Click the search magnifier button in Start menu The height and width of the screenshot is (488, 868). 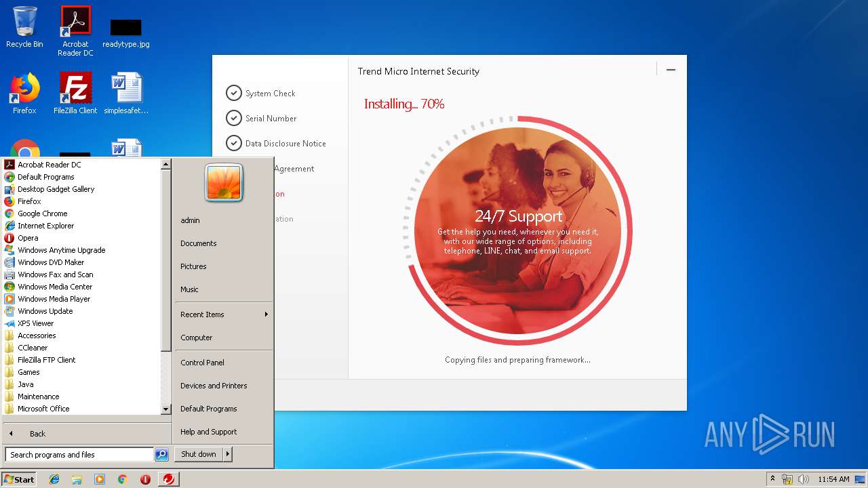(161, 455)
